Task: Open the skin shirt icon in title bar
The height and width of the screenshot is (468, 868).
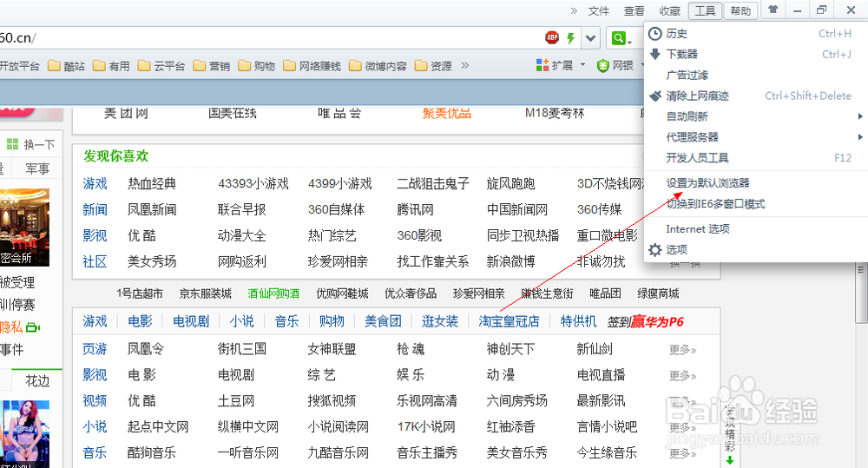Action: coord(773,10)
